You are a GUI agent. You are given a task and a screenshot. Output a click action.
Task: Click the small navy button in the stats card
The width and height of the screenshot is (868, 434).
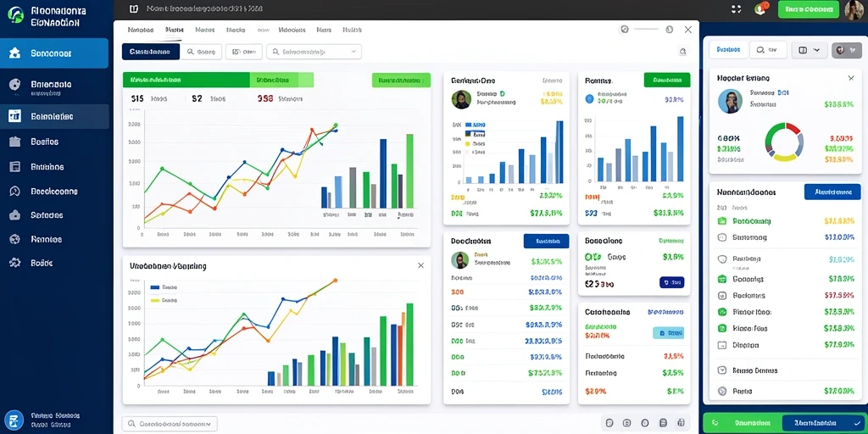672,282
